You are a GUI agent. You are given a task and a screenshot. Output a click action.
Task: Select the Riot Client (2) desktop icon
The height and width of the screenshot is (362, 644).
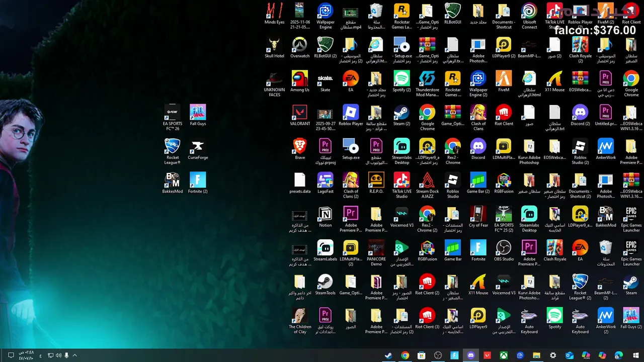click(x=427, y=284)
